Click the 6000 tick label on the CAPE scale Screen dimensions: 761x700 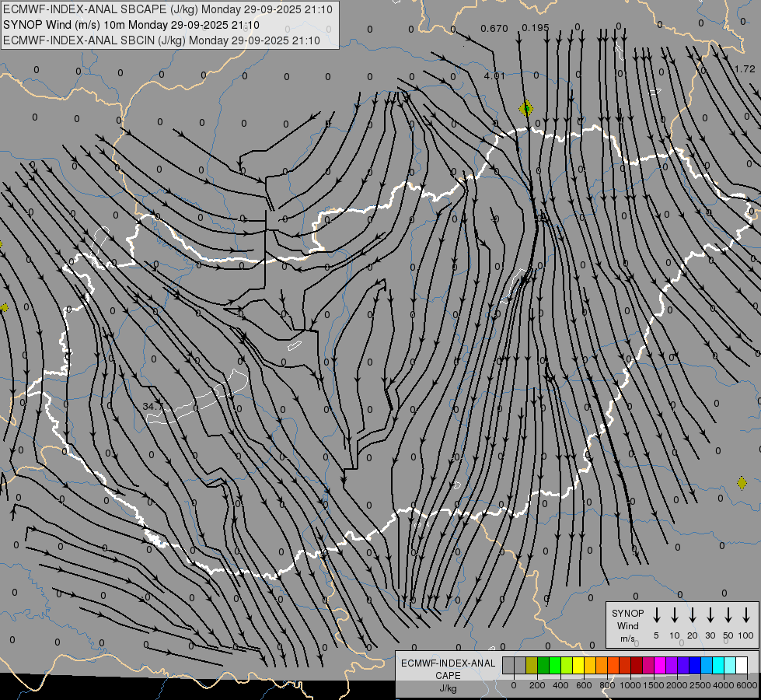tap(746, 685)
